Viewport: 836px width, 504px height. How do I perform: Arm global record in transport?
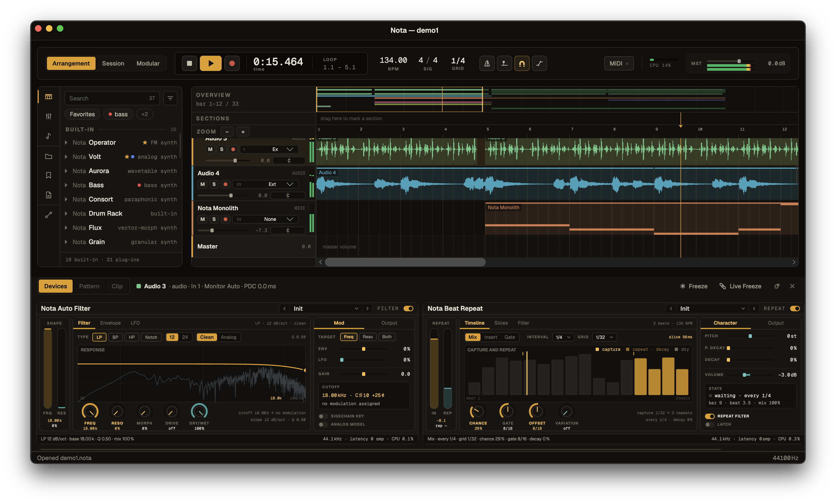232,63
